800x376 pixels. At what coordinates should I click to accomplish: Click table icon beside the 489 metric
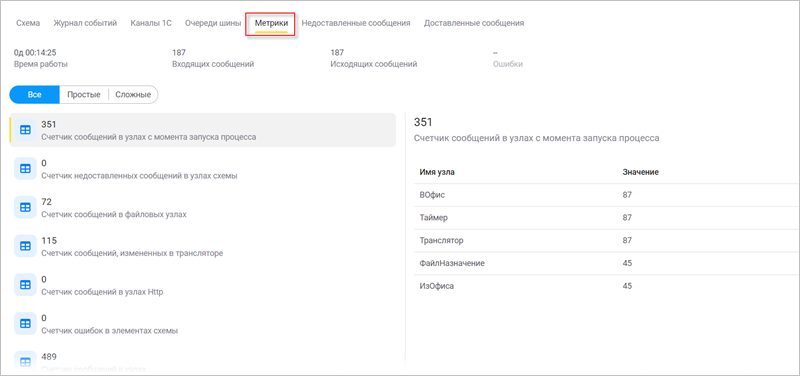tap(24, 362)
